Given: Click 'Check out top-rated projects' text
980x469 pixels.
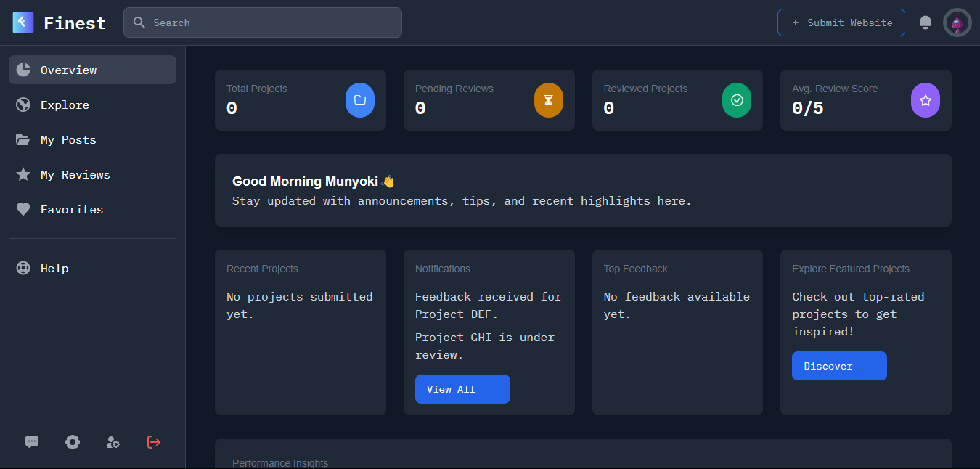Looking at the screenshot, I should click(x=858, y=314).
